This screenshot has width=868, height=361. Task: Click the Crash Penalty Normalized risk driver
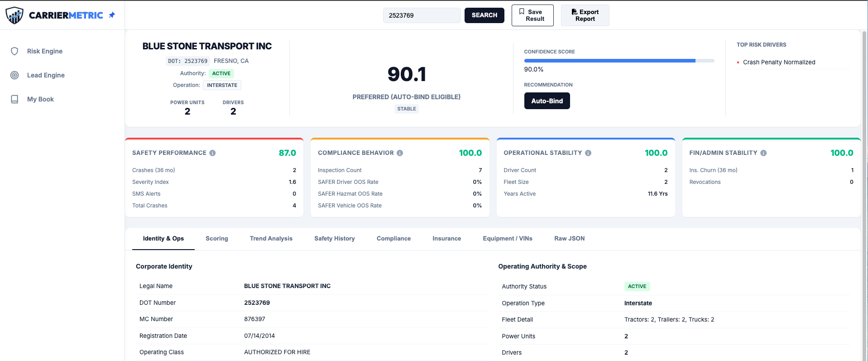point(779,63)
